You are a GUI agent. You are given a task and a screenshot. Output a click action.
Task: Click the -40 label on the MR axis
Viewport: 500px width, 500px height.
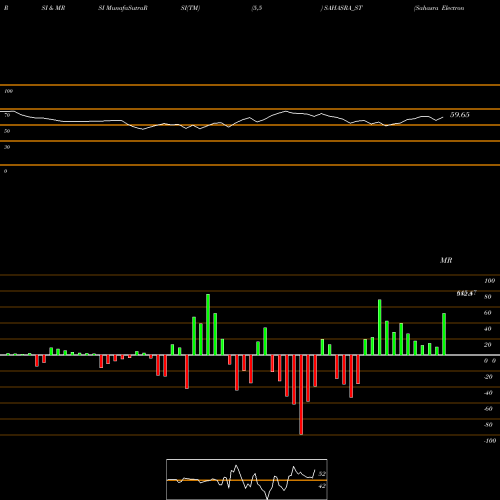click(488, 393)
